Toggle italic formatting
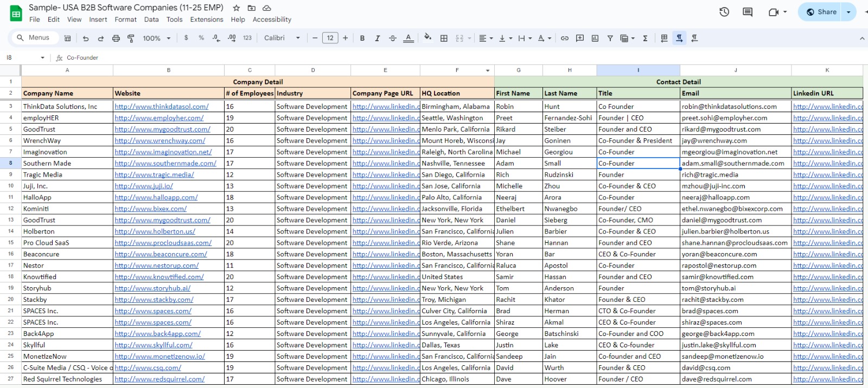The image size is (868, 388). click(378, 38)
